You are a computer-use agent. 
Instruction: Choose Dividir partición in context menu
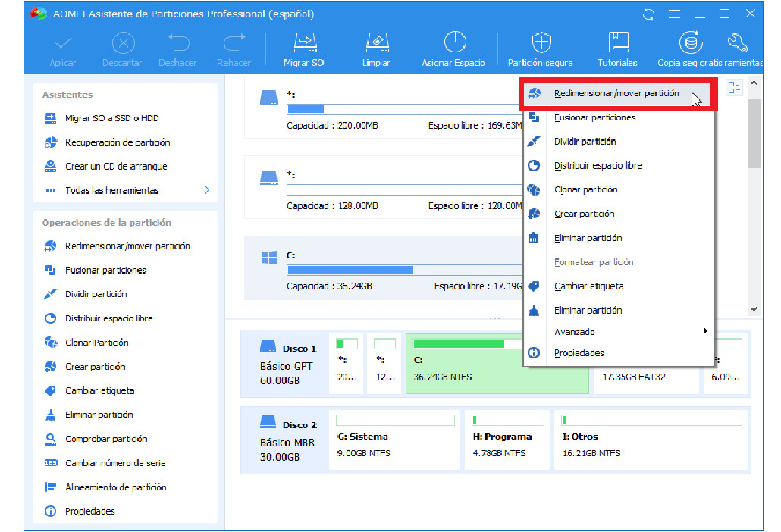619,142
